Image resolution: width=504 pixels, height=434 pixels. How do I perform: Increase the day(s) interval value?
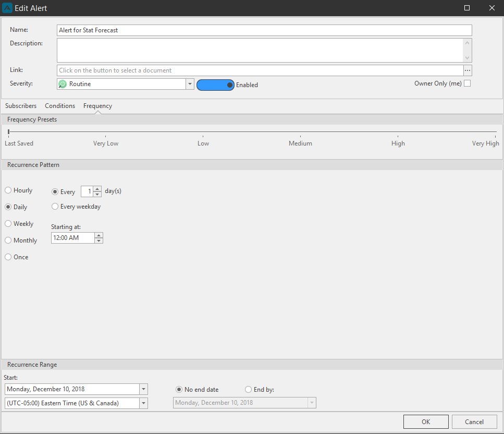coord(97,189)
